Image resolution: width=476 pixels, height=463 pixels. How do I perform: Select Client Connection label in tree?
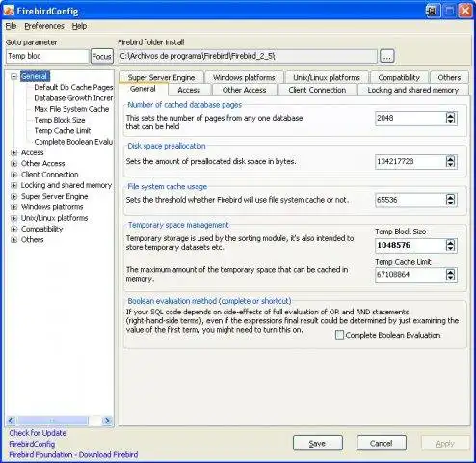50,175
